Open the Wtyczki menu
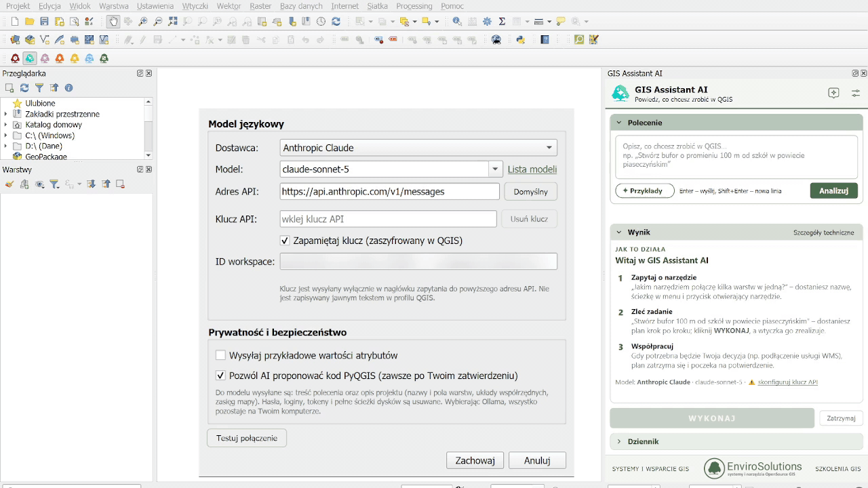 tap(195, 6)
